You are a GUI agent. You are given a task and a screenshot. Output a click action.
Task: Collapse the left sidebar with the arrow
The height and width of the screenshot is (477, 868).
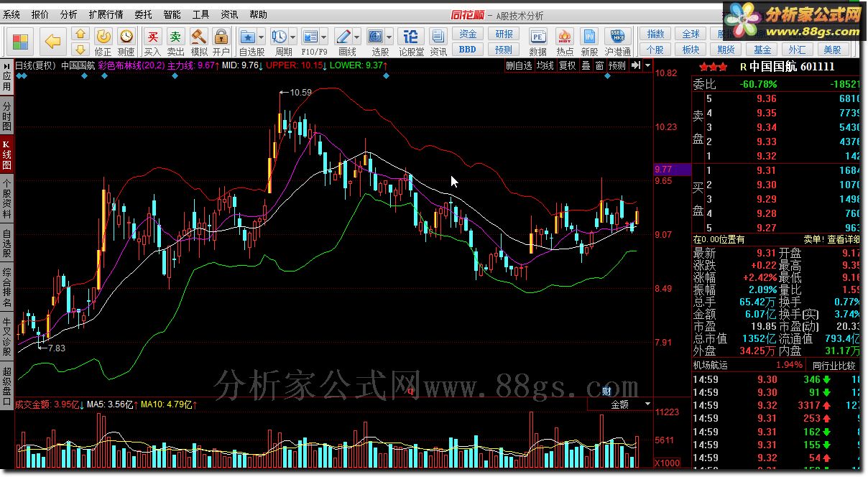click(x=6, y=65)
